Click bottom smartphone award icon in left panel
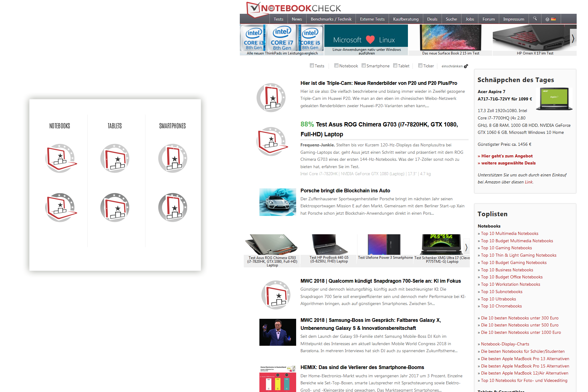 click(x=173, y=207)
